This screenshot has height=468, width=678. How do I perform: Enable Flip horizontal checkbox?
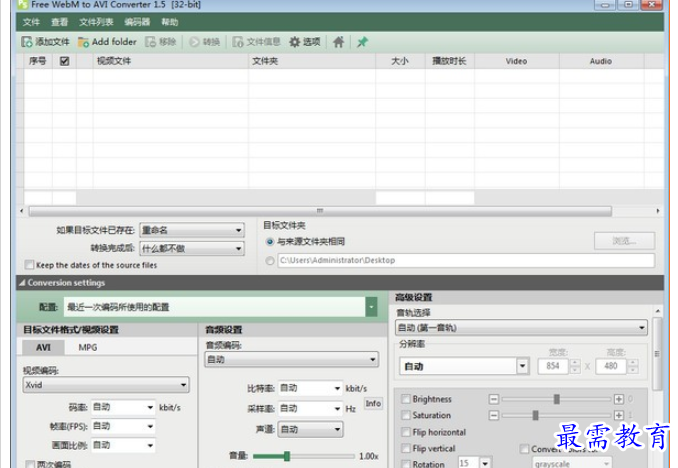pyautogui.click(x=406, y=432)
